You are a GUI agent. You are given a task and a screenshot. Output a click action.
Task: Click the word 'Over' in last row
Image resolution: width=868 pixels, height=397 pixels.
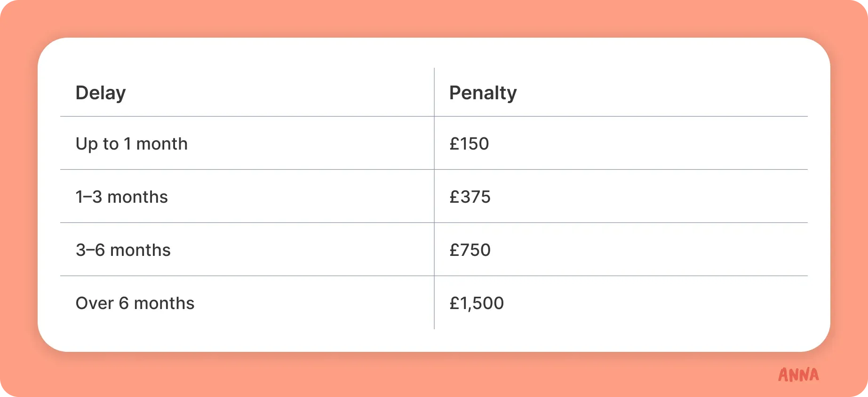click(95, 303)
